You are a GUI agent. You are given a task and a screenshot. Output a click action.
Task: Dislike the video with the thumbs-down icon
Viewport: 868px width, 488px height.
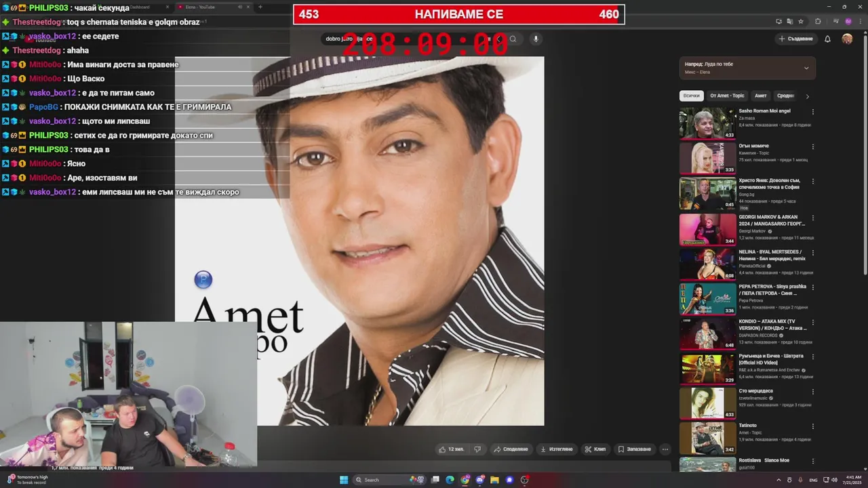[477, 449]
